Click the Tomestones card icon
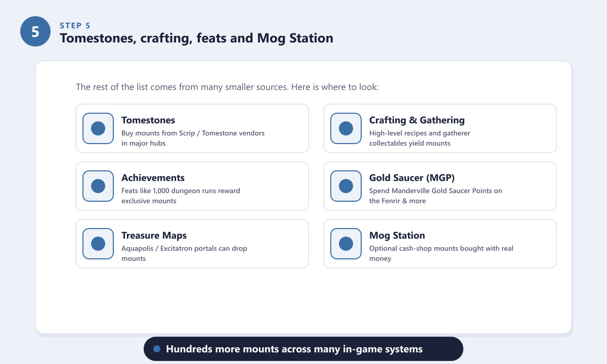Viewport: 607px width, 364px height. (x=98, y=128)
